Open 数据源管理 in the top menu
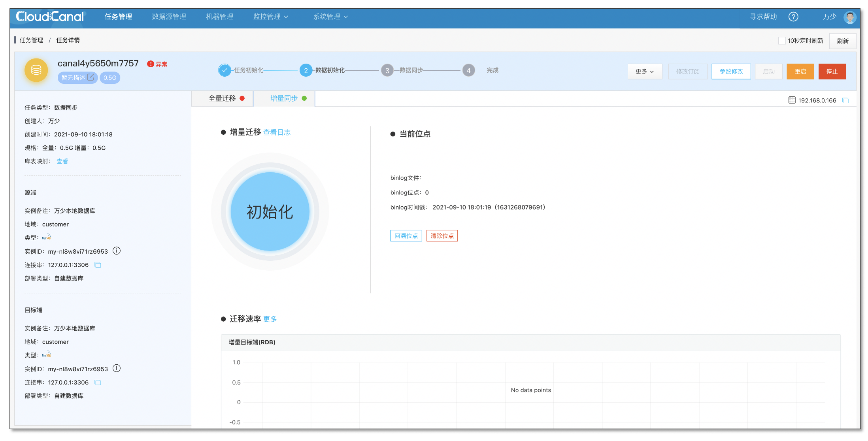Screen dimensions: 868x441 (x=169, y=17)
